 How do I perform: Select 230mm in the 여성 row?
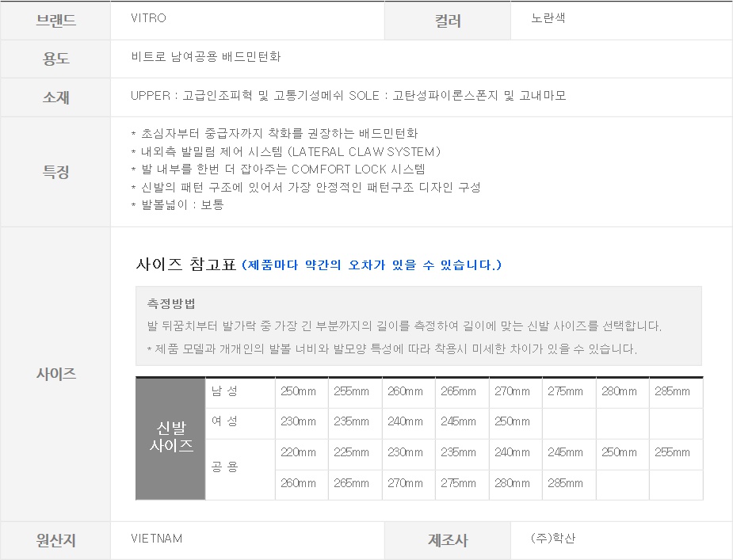click(298, 422)
